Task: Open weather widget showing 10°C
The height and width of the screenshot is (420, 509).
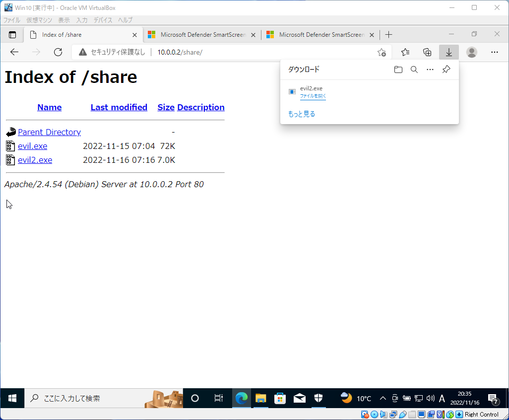Action: (355, 398)
